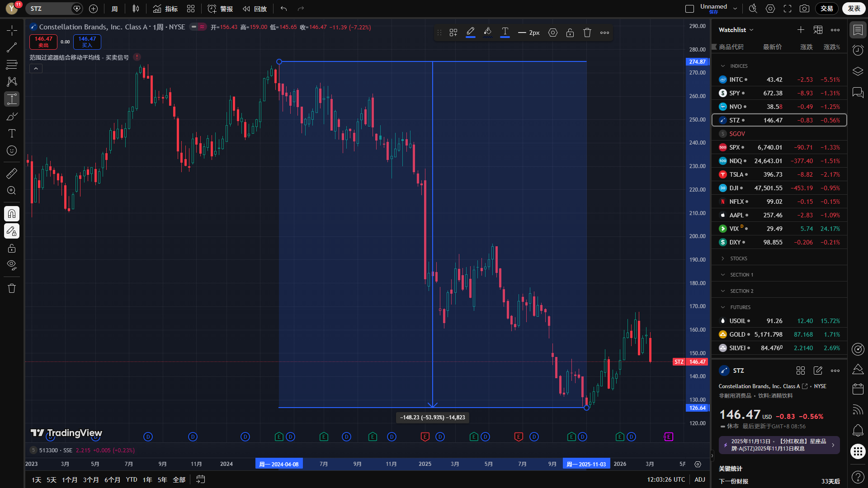Select the Fibonacci retracement tool
Image resolution: width=868 pixels, height=488 pixels.
12,65
